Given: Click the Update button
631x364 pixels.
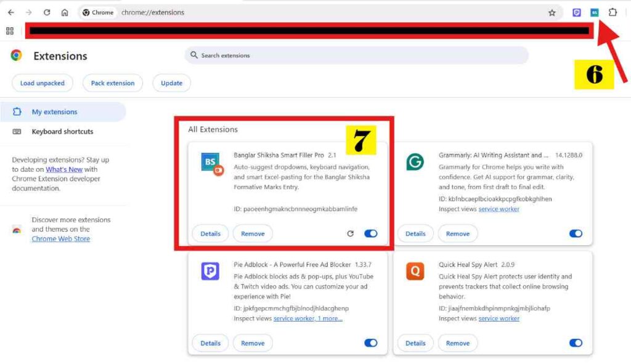Looking at the screenshot, I should pyautogui.click(x=171, y=83).
